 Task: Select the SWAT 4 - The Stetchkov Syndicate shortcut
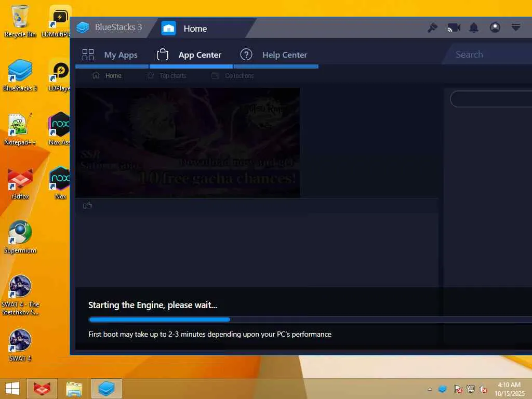tap(20, 295)
